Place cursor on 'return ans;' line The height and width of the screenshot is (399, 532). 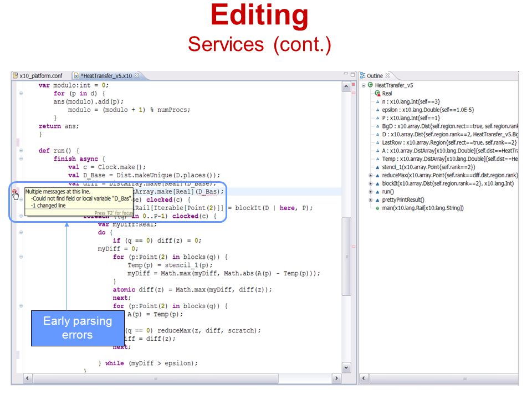pos(59,126)
